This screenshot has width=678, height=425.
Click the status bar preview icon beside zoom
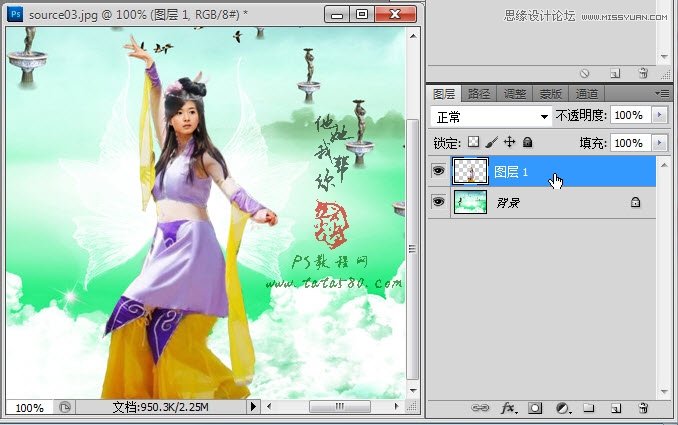pyautogui.click(x=65, y=407)
